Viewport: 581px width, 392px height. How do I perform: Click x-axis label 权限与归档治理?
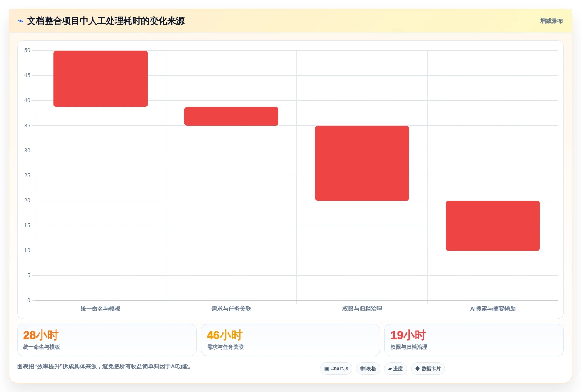click(362, 309)
